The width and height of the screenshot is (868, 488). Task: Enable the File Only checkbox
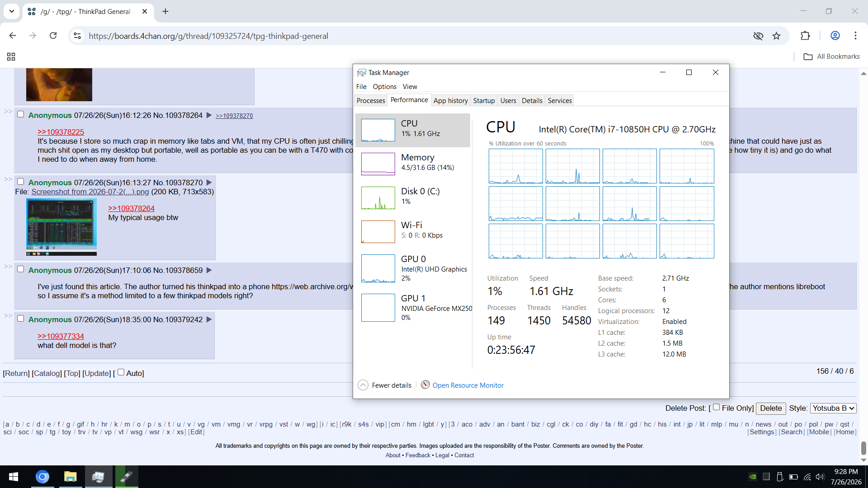point(716,407)
